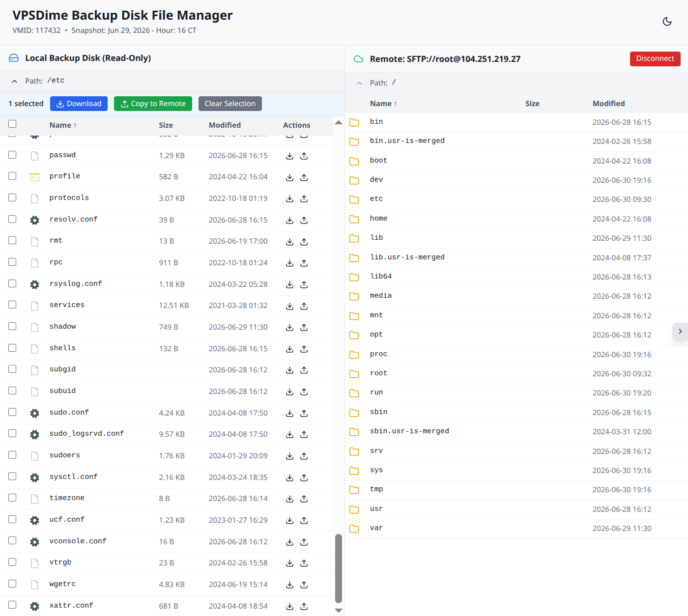Copy sudoers to remote with upload icon
The image size is (688, 616).
[304, 456]
